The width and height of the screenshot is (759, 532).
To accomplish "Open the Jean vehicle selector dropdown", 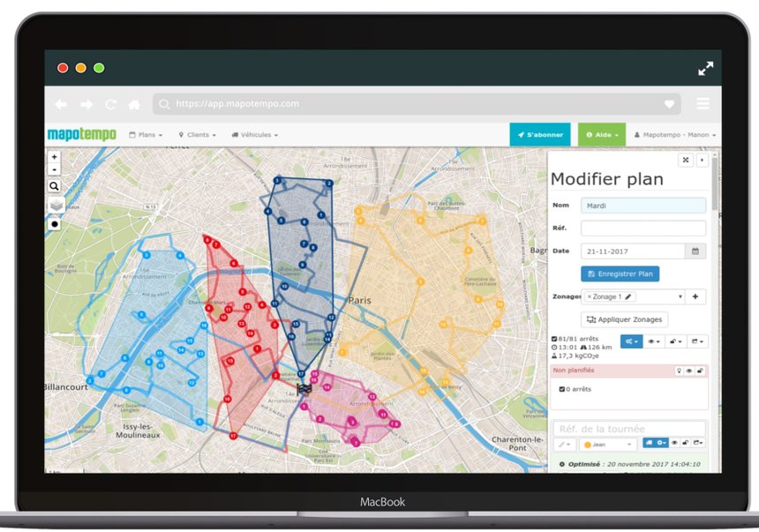I will click(x=608, y=445).
